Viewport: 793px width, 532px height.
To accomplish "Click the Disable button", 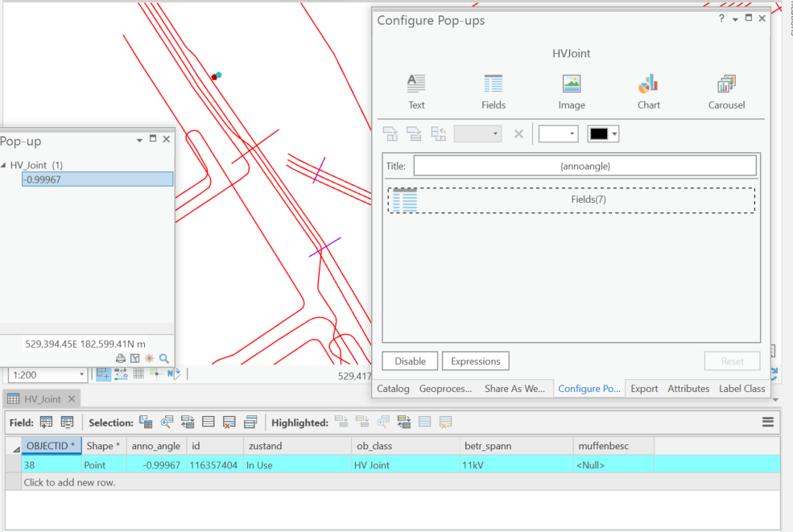I will [410, 361].
